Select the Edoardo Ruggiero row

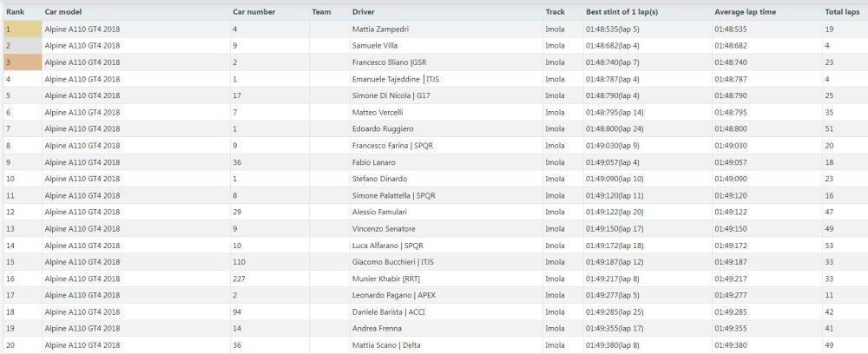[436, 129]
